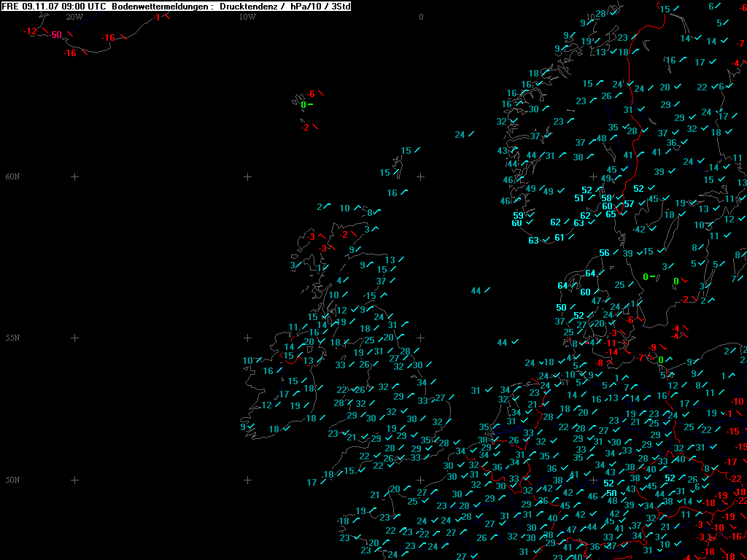Click the white 56 station value
This screenshot has width=747, height=560.
604,253
